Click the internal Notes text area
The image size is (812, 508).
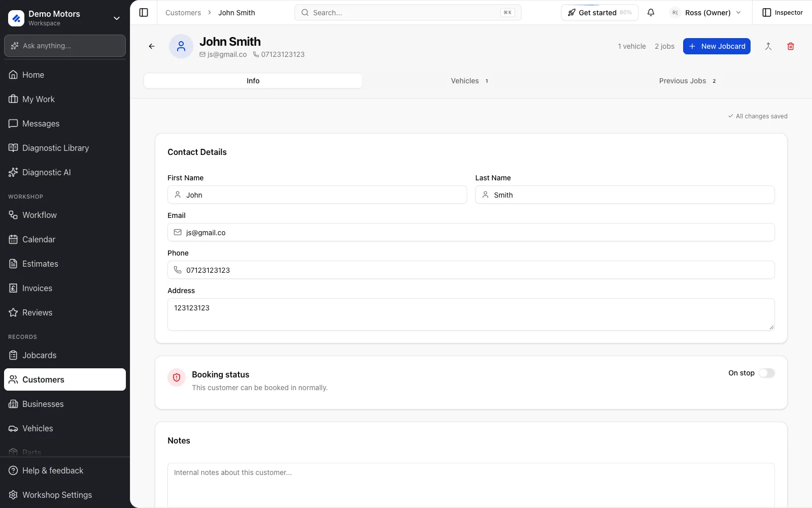click(x=471, y=485)
